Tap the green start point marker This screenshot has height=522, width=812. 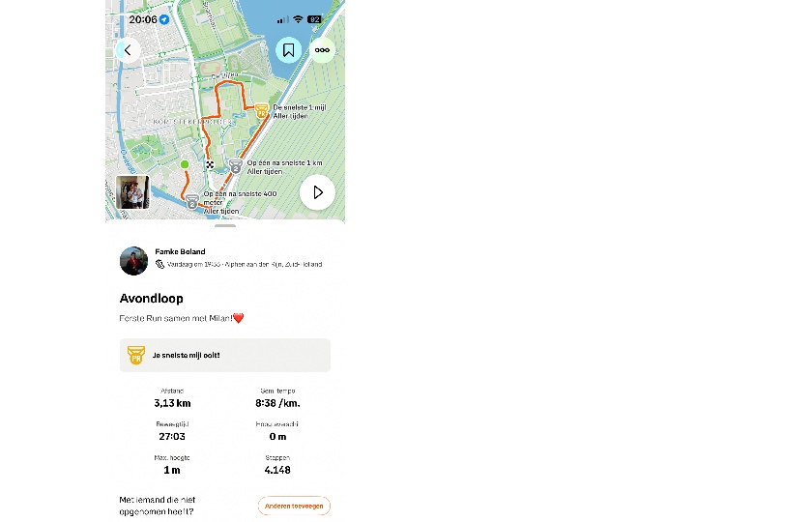(185, 164)
